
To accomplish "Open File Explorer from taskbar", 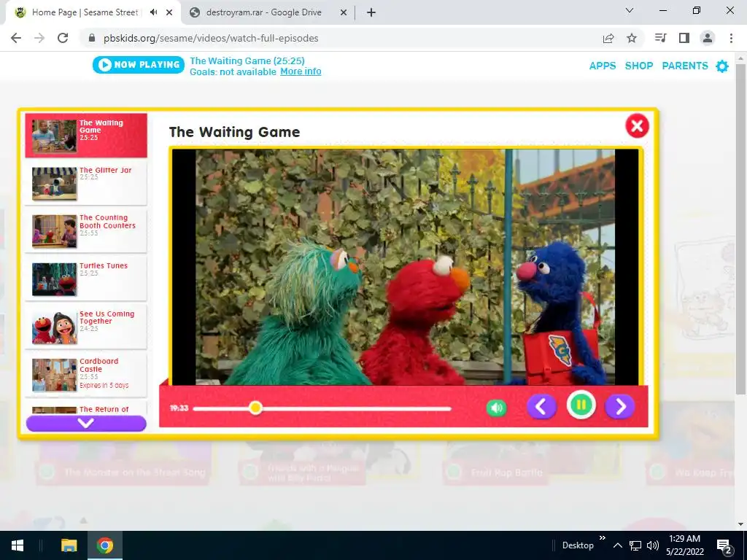I will click(69, 545).
